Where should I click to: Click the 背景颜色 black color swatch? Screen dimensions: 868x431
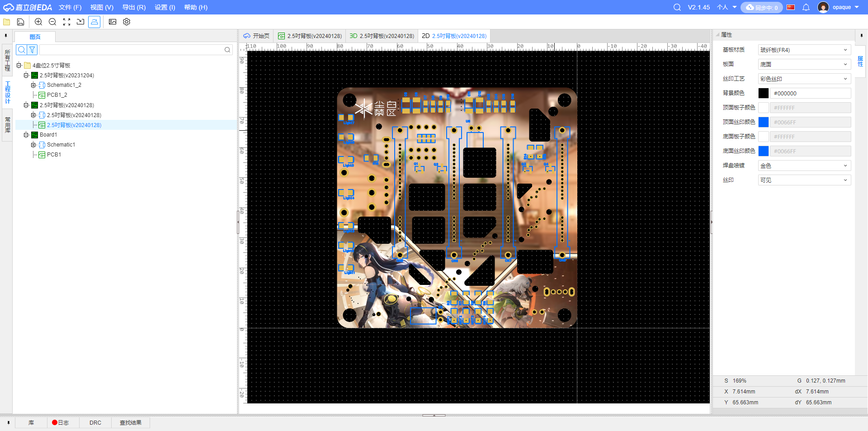(764, 93)
